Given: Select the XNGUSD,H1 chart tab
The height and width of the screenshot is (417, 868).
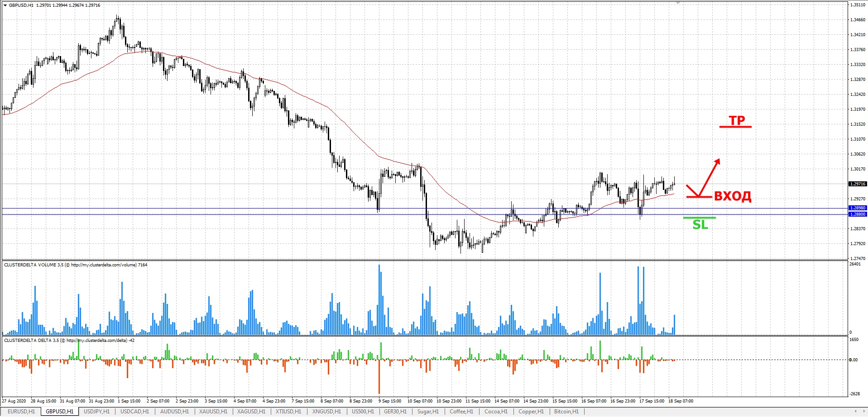Looking at the screenshot, I should 326,412.
